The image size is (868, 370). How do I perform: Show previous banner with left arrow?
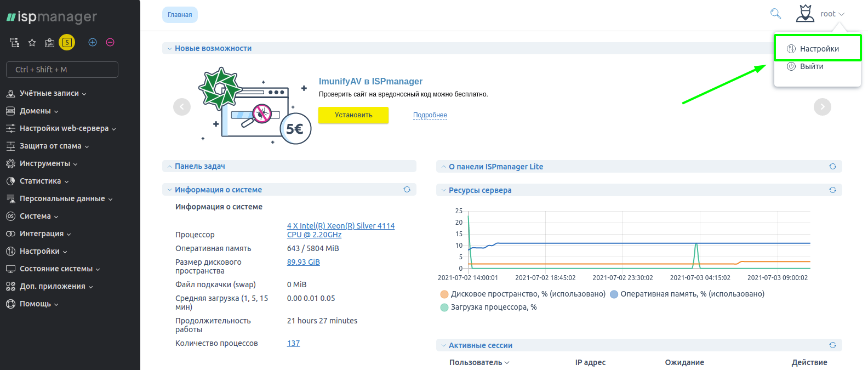click(x=182, y=107)
